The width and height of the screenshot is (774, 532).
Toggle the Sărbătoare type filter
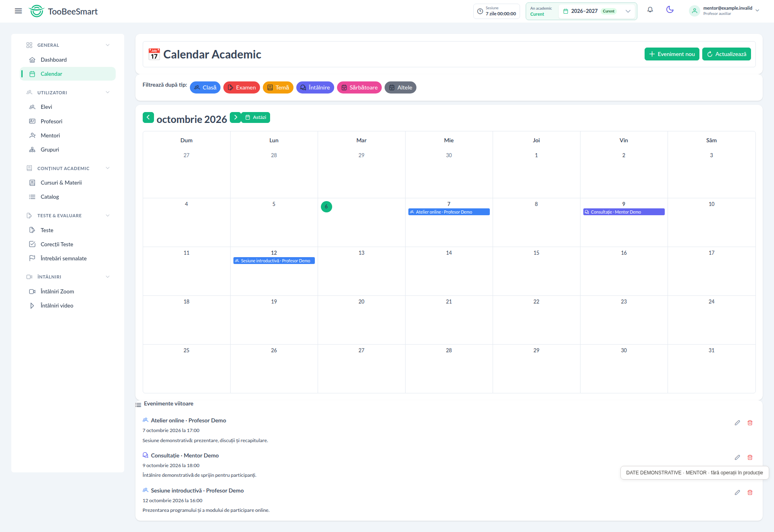[359, 87]
